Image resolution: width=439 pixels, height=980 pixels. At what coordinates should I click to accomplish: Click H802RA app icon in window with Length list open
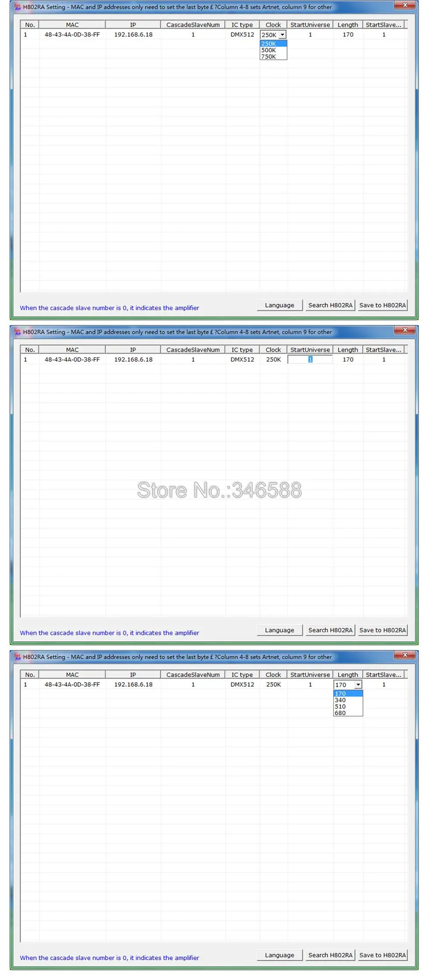(18, 657)
